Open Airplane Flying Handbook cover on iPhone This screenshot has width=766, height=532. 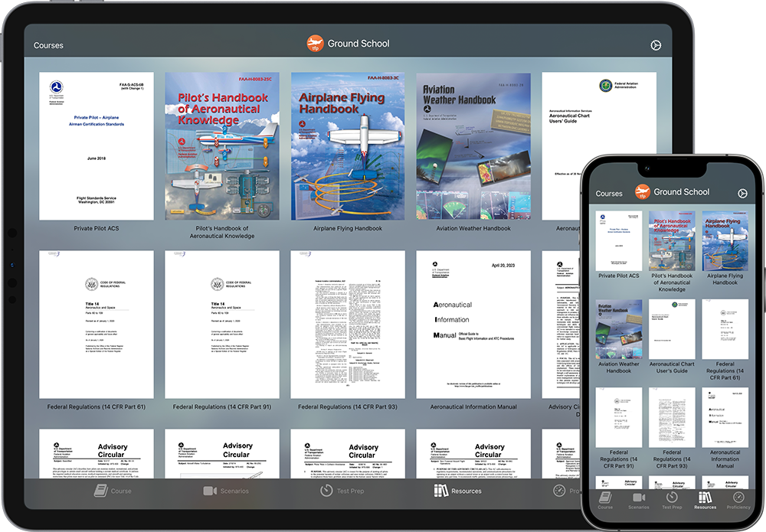(725, 240)
